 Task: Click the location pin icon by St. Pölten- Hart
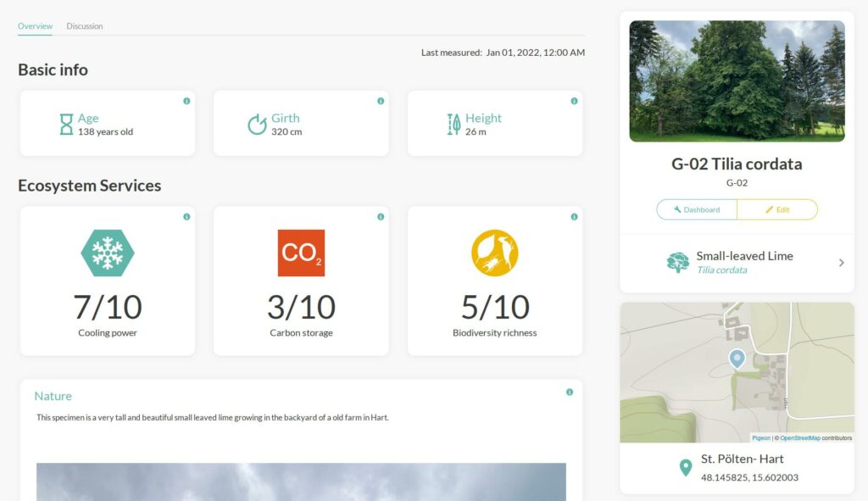point(685,468)
